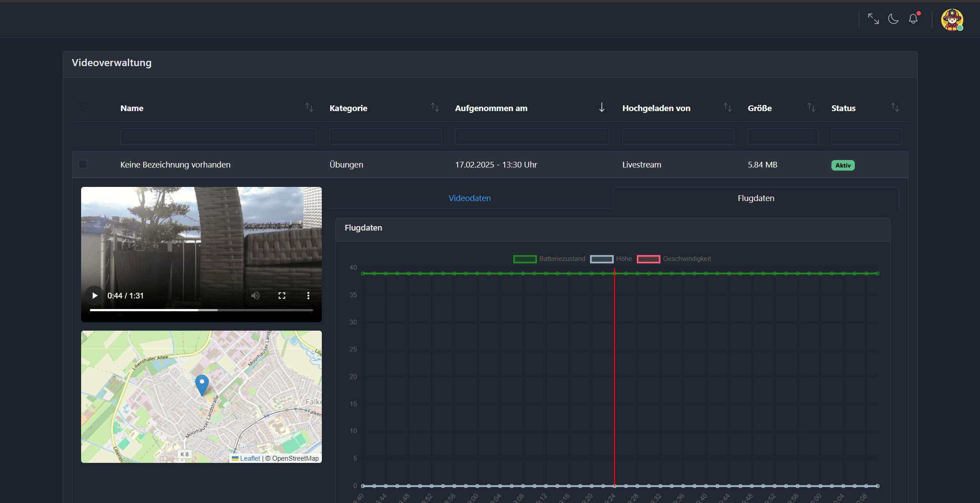
Task: Switch theme with the moon icon
Action: pyautogui.click(x=893, y=19)
